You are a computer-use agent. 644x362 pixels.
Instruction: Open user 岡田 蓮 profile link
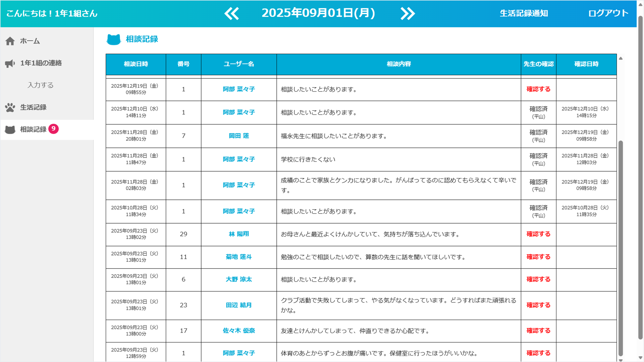coord(238,136)
